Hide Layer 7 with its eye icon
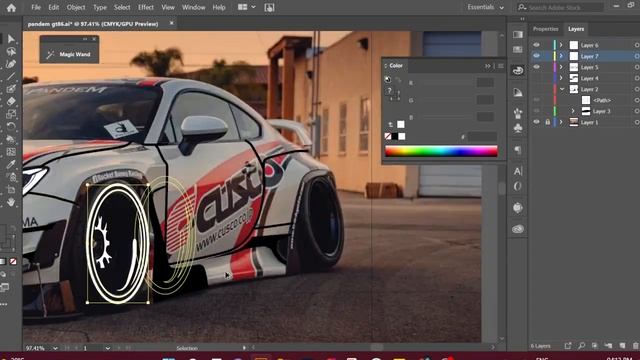The image size is (640, 360). pyautogui.click(x=536, y=56)
